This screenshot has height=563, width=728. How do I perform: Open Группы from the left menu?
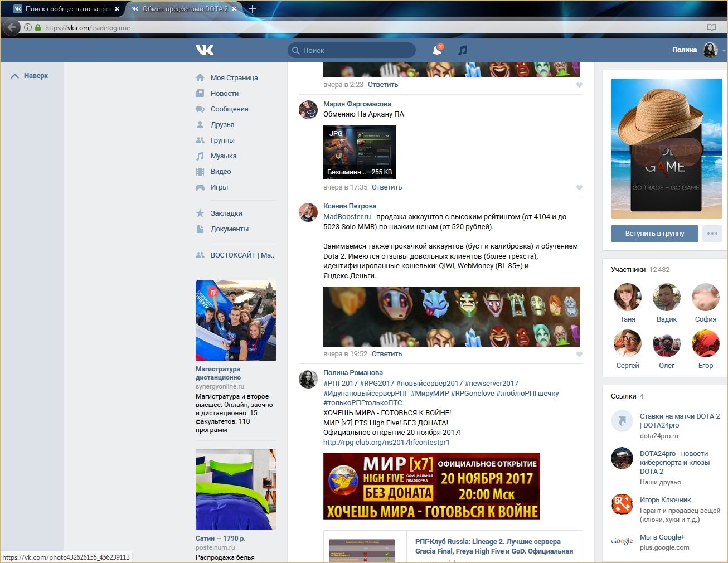pos(222,140)
